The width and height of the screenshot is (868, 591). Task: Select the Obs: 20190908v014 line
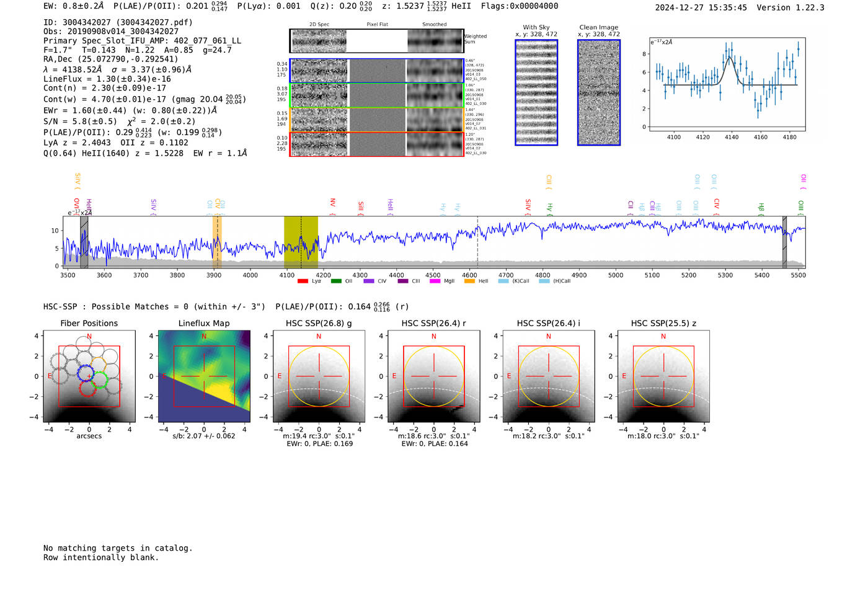(x=111, y=32)
